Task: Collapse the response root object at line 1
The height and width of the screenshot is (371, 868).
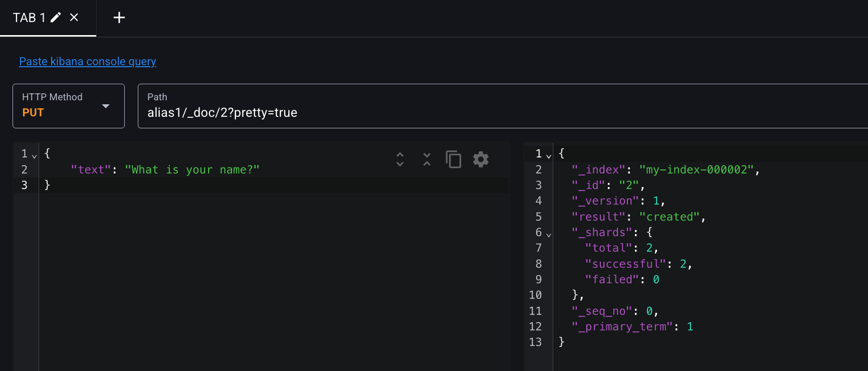Action: click(x=549, y=156)
